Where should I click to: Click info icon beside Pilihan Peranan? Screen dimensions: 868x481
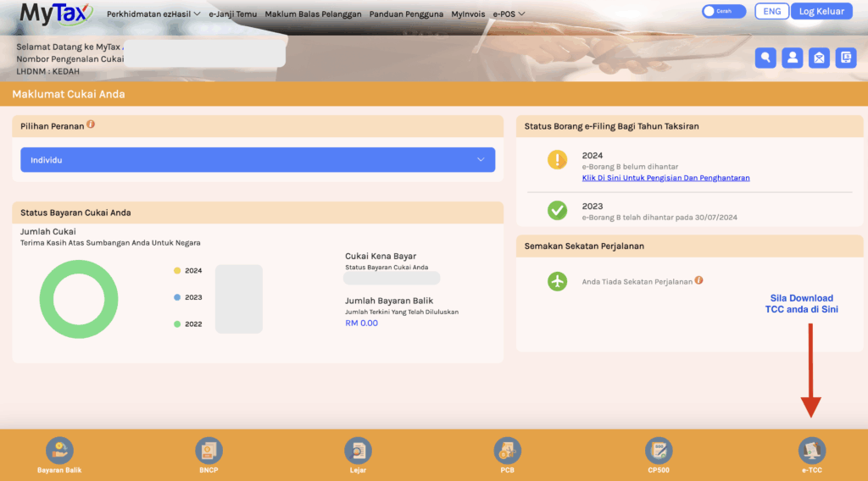tap(91, 124)
